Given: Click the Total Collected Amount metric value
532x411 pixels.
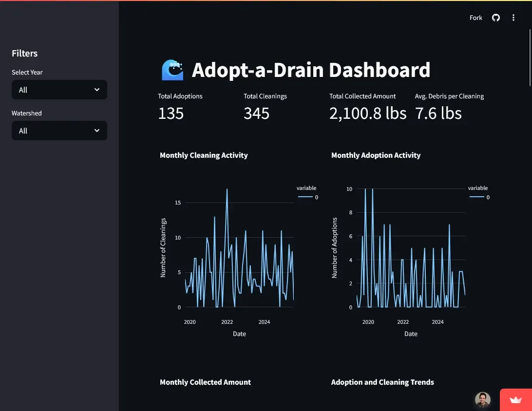Looking at the screenshot, I should [368, 113].
